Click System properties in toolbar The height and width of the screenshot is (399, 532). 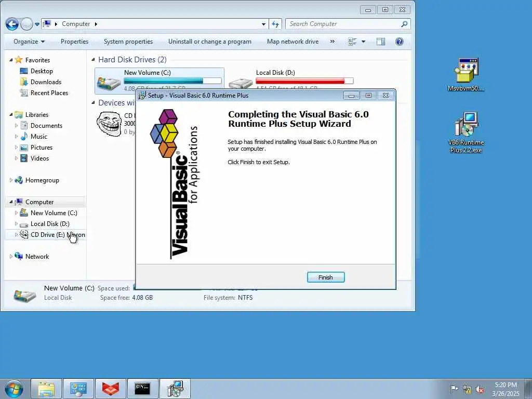click(x=128, y=42)
